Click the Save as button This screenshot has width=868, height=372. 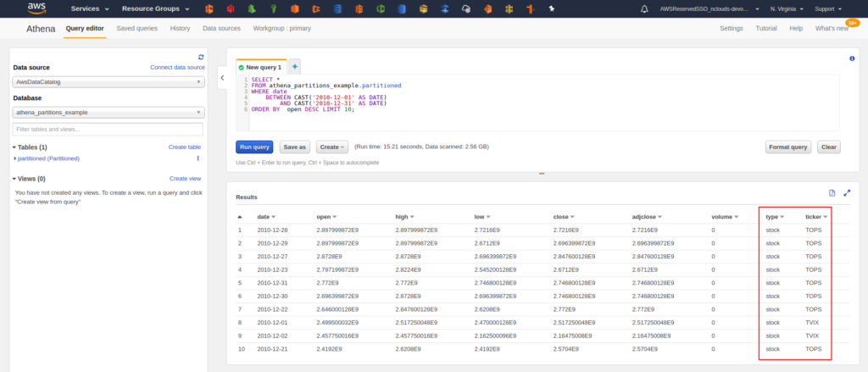click(294, 147)
